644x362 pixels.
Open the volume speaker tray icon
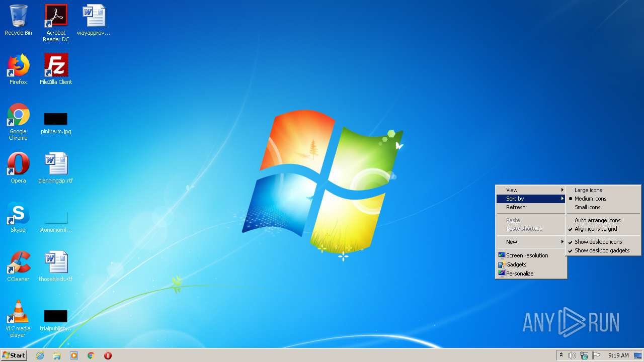click(572, 355)
